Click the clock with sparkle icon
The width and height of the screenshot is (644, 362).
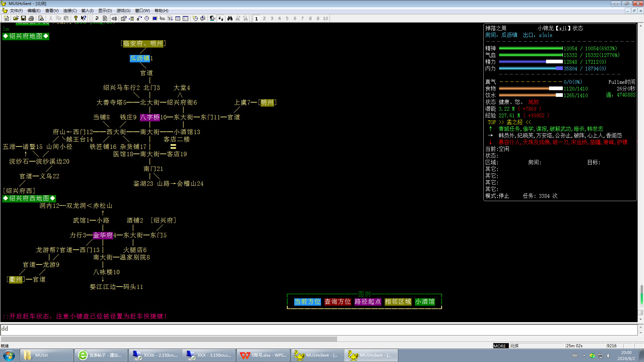[x=195, y=18]
